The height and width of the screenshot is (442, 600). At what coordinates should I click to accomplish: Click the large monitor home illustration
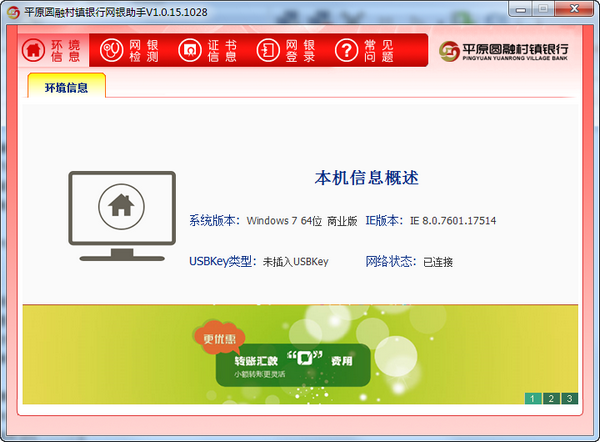[x=122, y=216]
